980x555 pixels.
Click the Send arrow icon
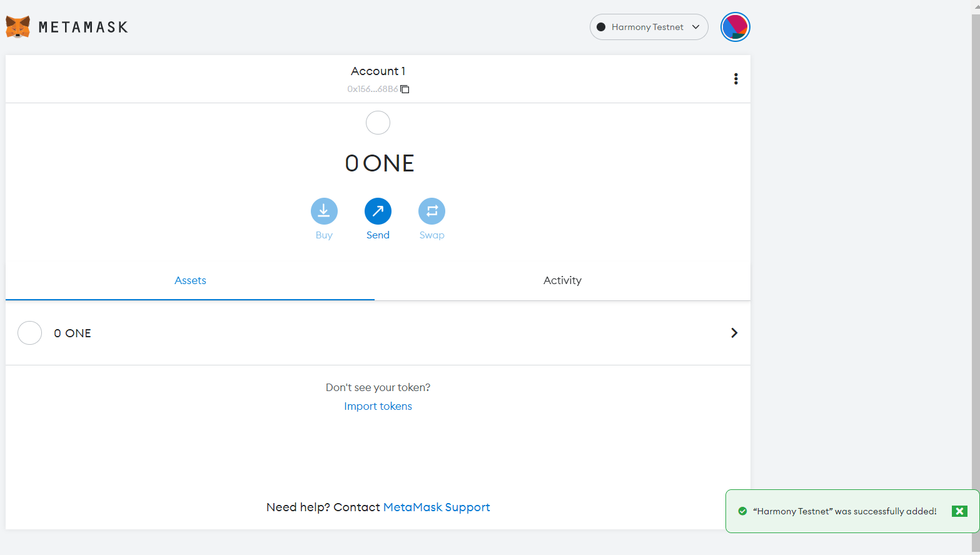378,211
